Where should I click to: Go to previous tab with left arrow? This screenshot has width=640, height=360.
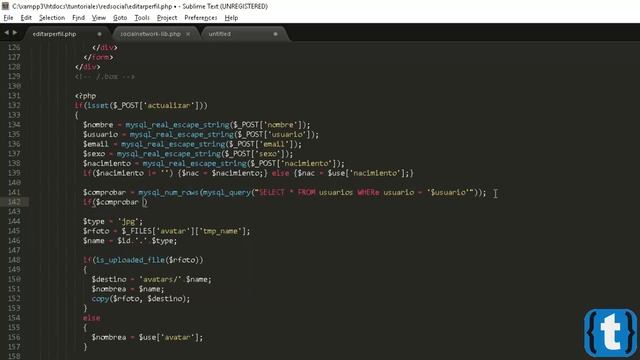tap(6, 32)
